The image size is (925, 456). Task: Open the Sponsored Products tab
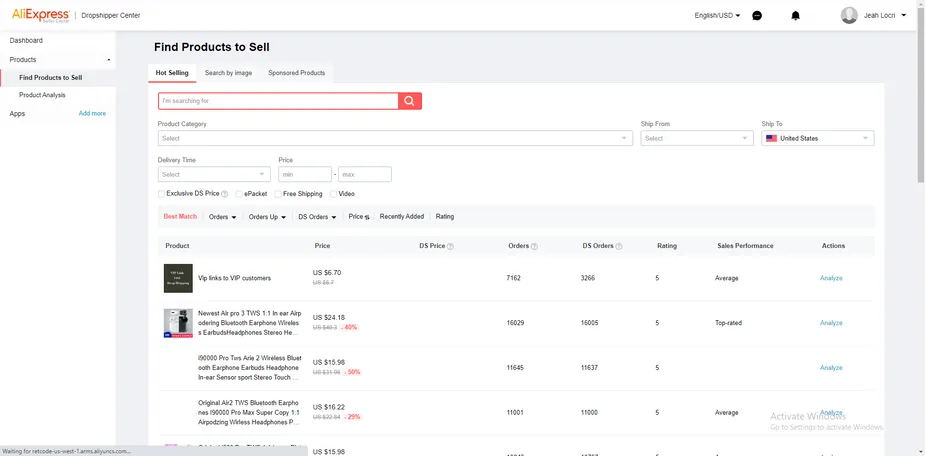[296, 73]
